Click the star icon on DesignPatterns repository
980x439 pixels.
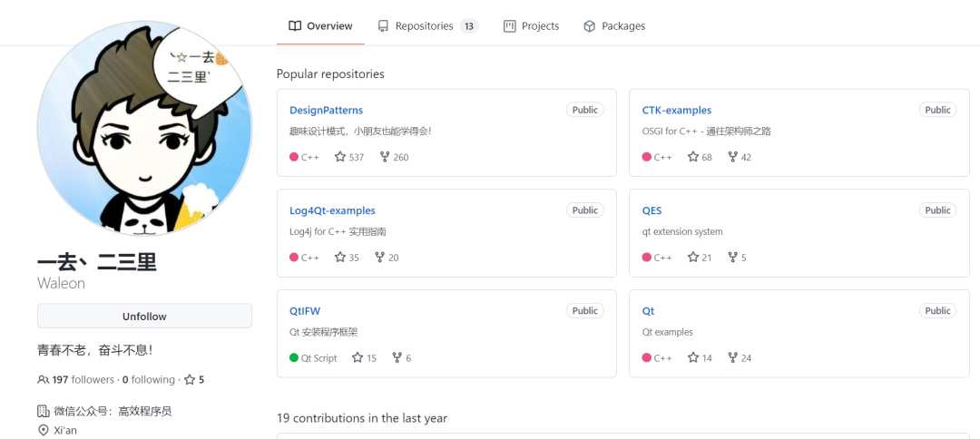(340, 157)
